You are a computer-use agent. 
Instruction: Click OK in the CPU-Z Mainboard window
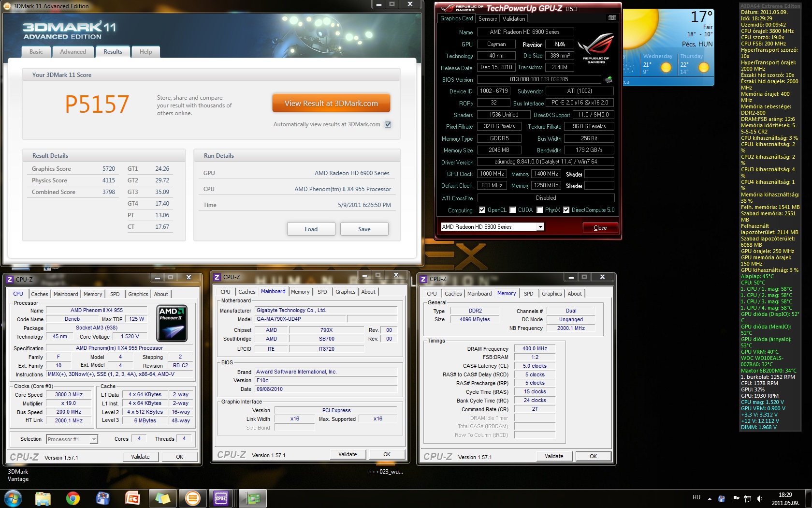pos(387,454)
